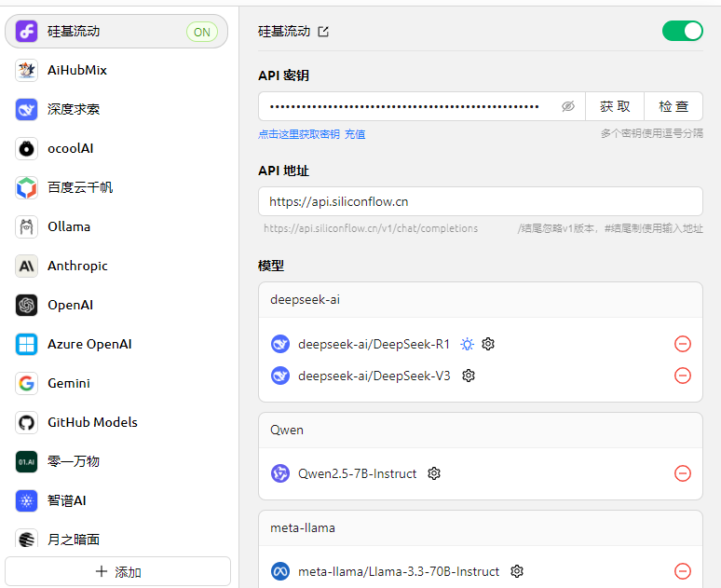This screenshot has width=721, height=588.
Task: Remove DeepSeek-V3 model with minus icon
Action: click(683, 376)
